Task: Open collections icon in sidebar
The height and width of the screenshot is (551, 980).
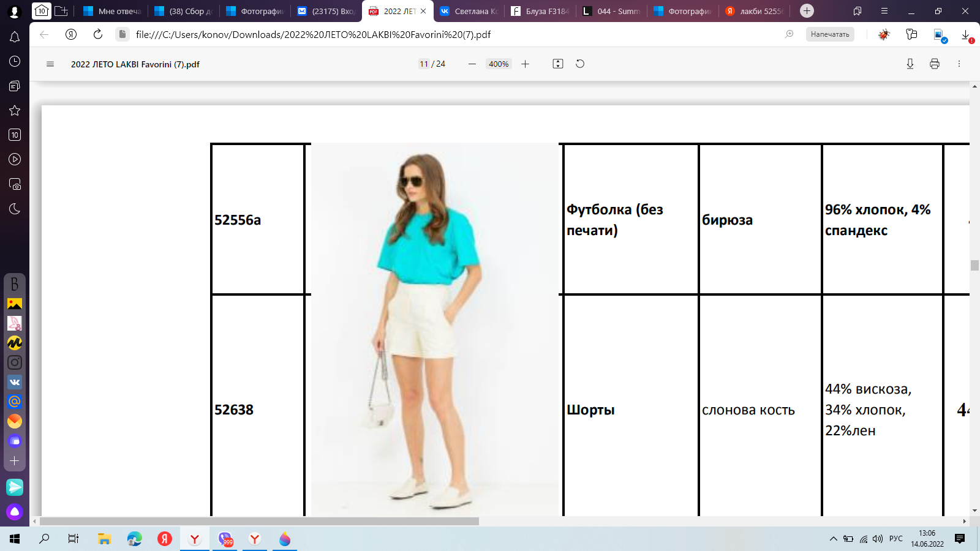Action: point(15,86)
